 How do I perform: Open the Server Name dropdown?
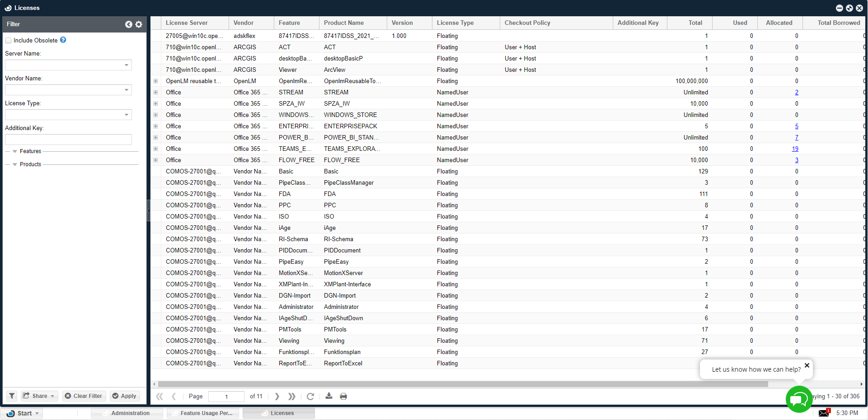tap(127, 65)
